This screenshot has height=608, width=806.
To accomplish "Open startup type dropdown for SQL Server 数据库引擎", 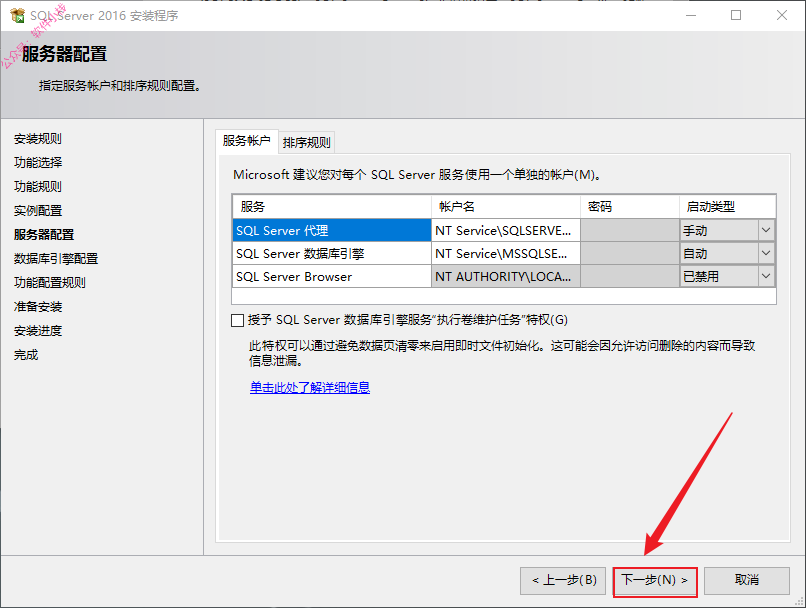I will (765, 253).
